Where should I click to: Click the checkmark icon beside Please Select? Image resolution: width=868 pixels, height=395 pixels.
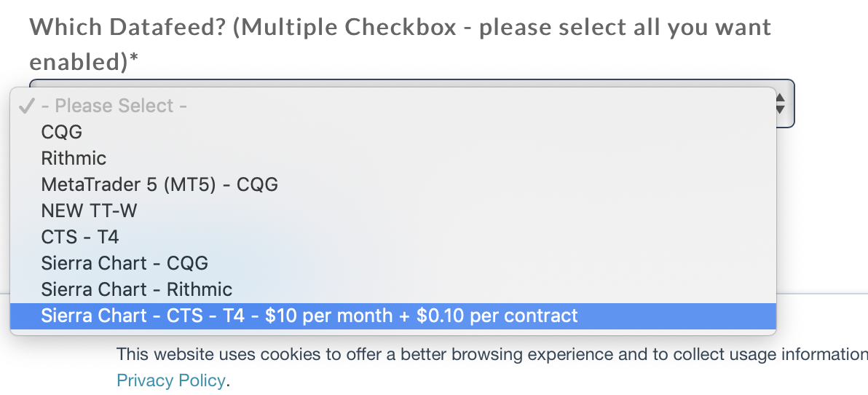[x=26, y=106]
